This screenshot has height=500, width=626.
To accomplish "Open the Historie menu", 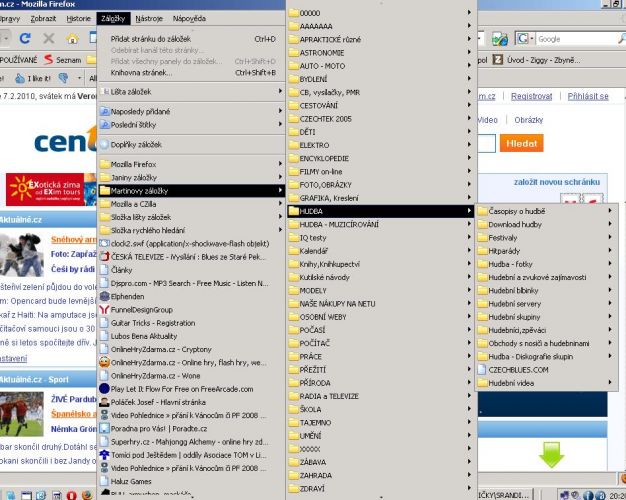I will pos(78,18).
